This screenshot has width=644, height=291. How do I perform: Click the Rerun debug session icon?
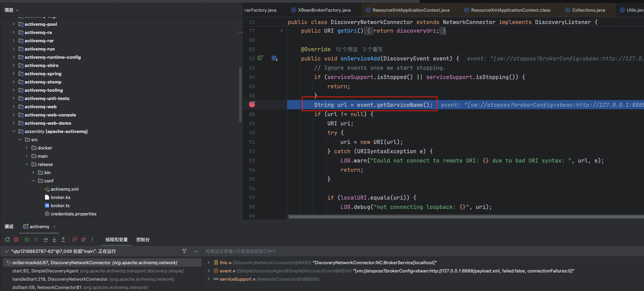point(7,239)
